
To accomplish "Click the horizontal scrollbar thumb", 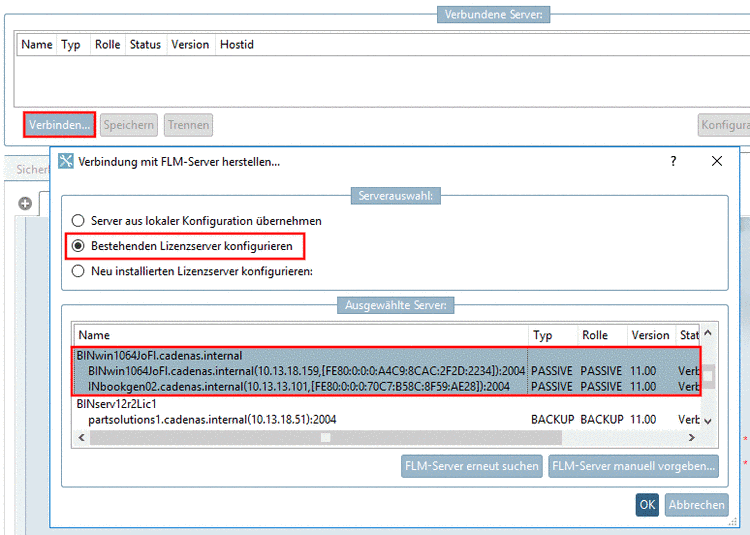I will coord(326,437).
